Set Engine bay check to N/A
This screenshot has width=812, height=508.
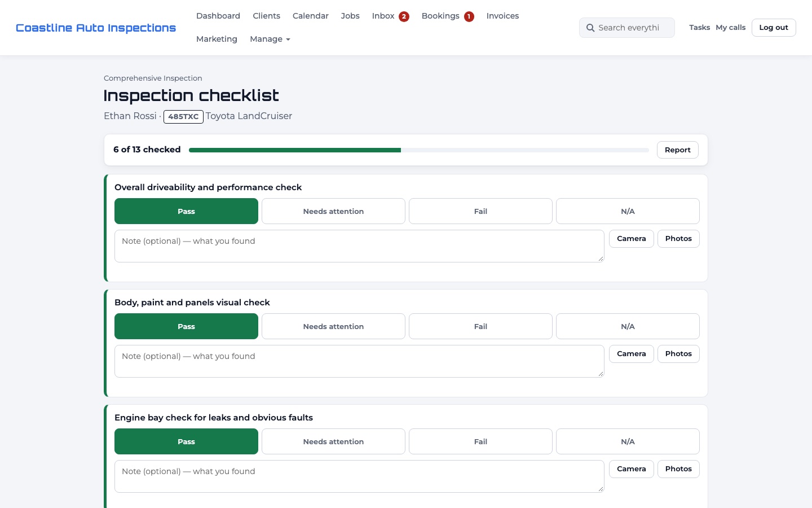click(628, 441)
